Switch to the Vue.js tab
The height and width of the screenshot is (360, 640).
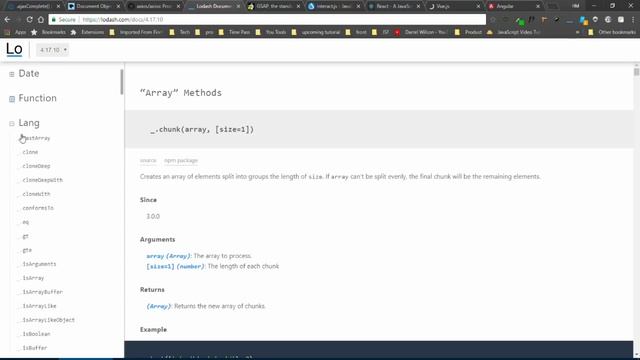point(454,6)
